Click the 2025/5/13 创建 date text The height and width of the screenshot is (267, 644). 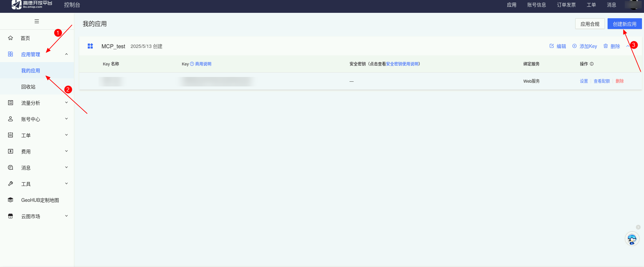click(146, 46)
